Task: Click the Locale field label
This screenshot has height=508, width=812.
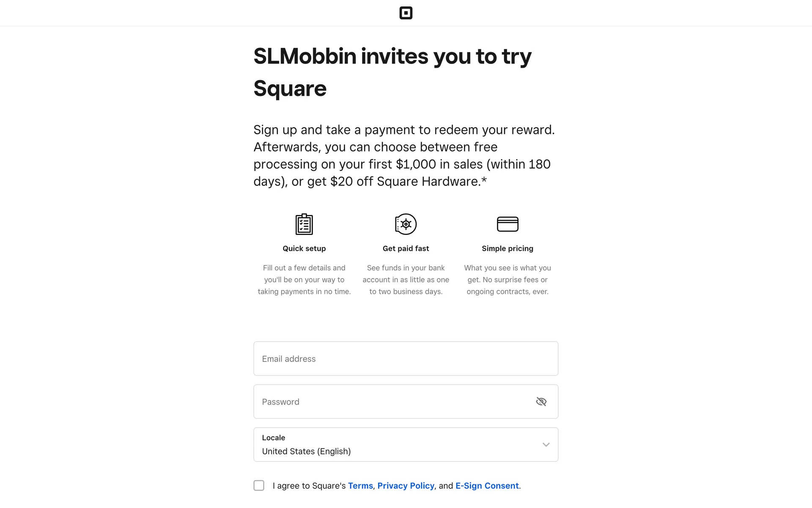Action: coord(274,438)
